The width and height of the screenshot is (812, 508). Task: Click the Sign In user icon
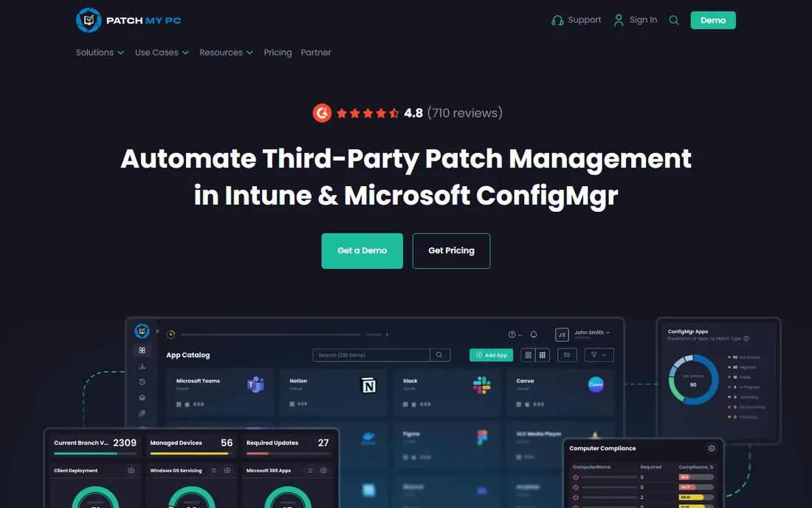click(619, 20)
